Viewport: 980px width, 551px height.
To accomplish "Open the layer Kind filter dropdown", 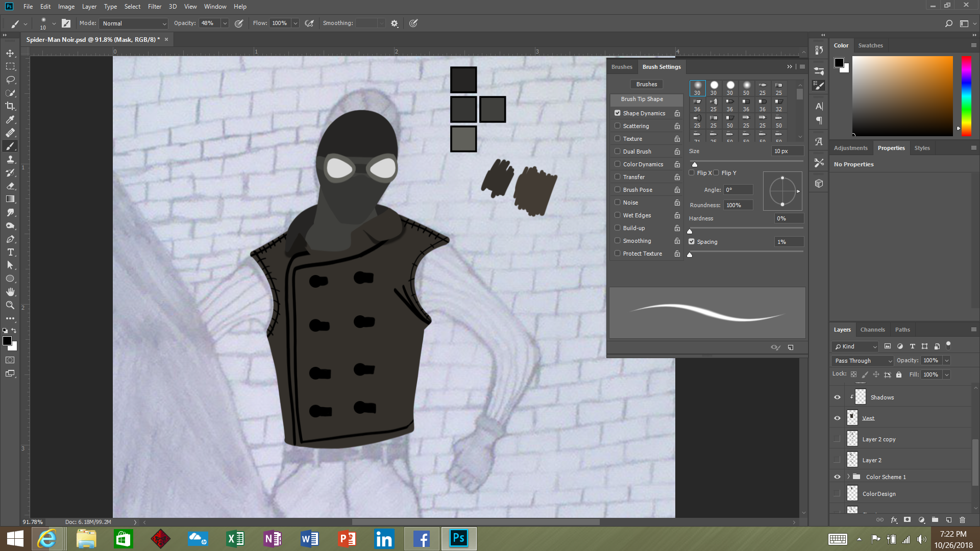I will click(x=855, y=346).
